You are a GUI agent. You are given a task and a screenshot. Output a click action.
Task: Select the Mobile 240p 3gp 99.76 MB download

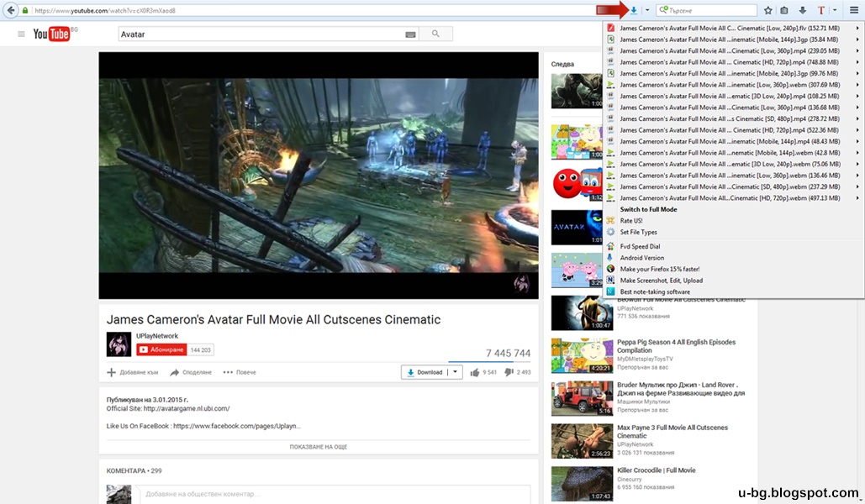730,73
